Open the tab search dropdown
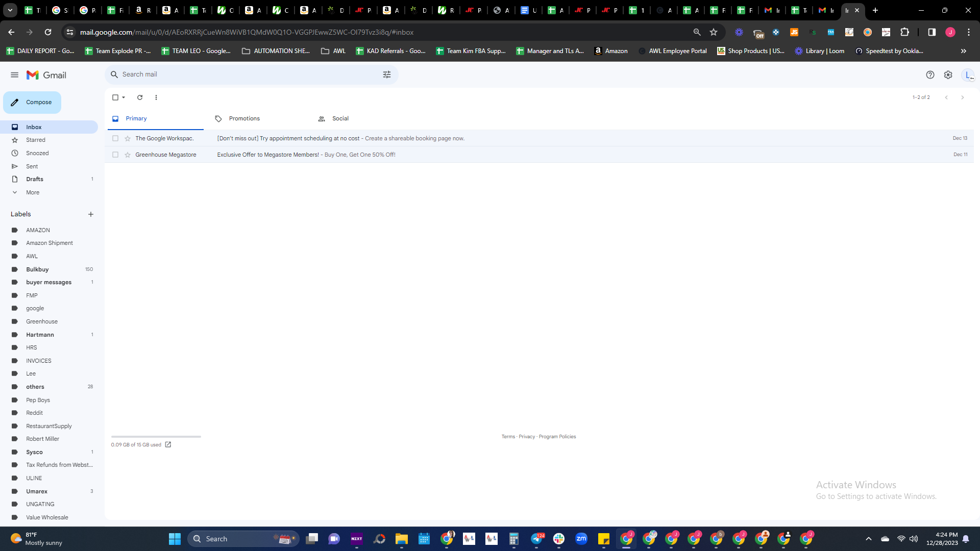The height and width of the screenshot is (551, 980). pos(10,10)
